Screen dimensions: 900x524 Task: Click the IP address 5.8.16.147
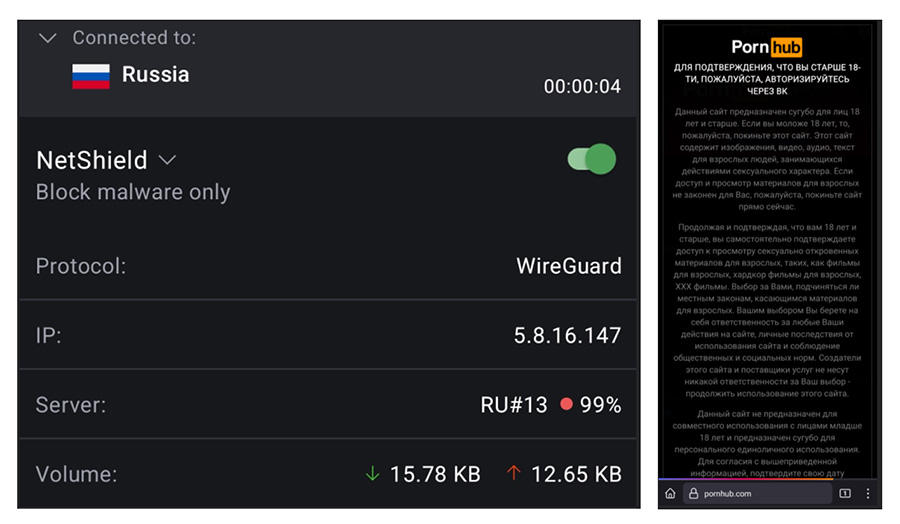(567, 336)
